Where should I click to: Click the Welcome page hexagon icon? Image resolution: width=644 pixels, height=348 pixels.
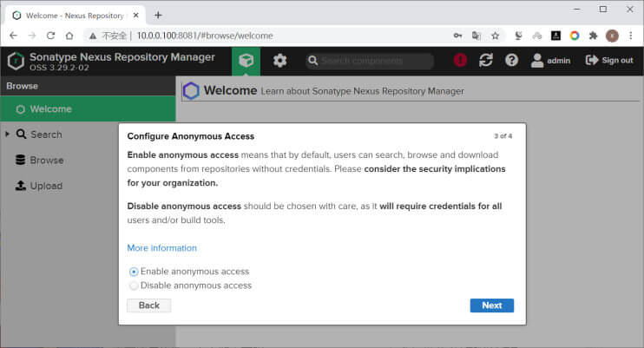(x=191, y=91)
